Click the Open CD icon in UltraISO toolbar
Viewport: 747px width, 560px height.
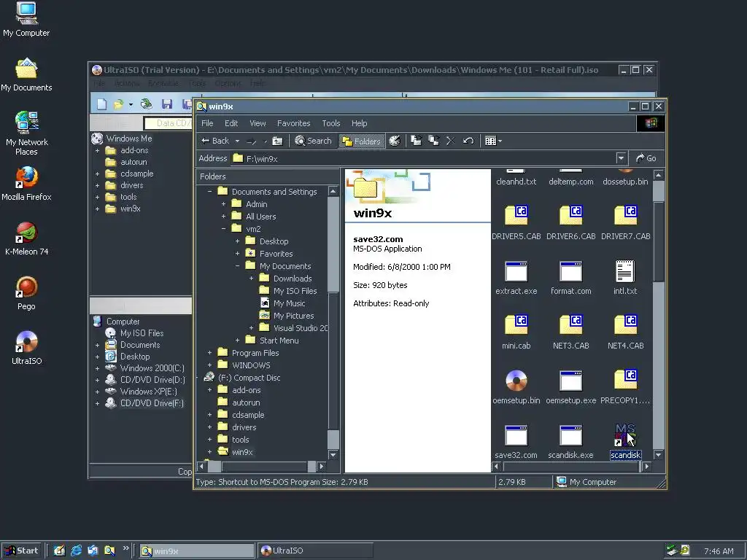(146, 104)
